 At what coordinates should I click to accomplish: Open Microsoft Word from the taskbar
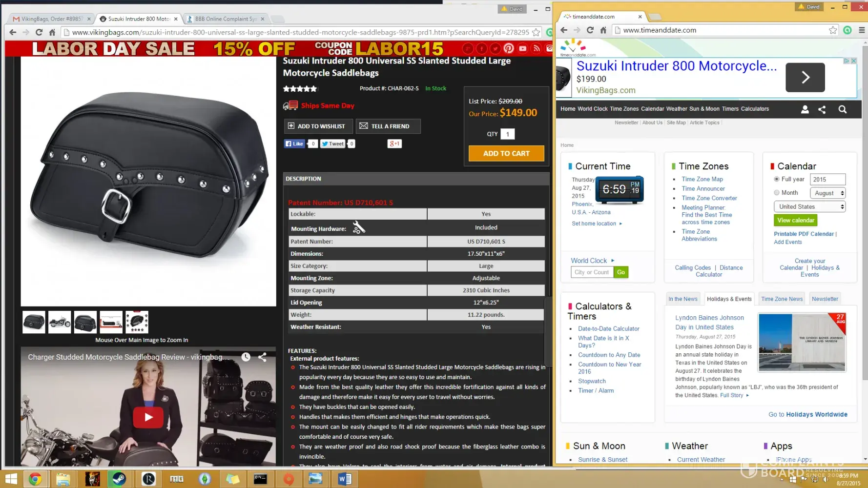345,479
